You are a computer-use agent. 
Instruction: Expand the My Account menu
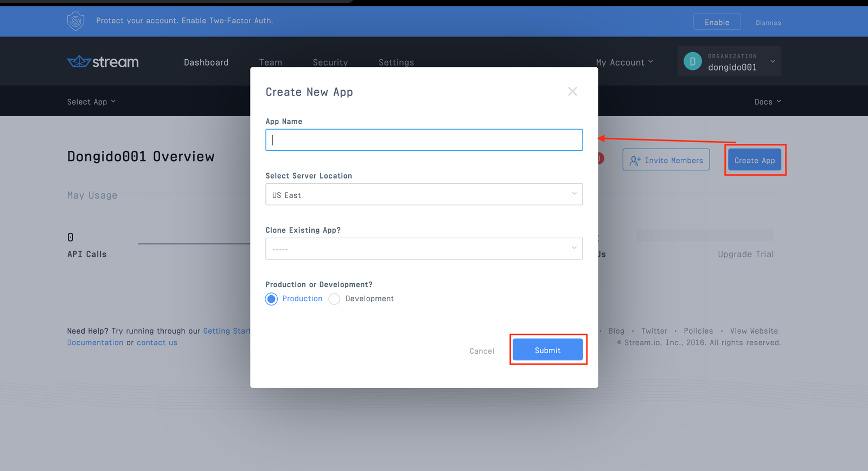(624, 62)
